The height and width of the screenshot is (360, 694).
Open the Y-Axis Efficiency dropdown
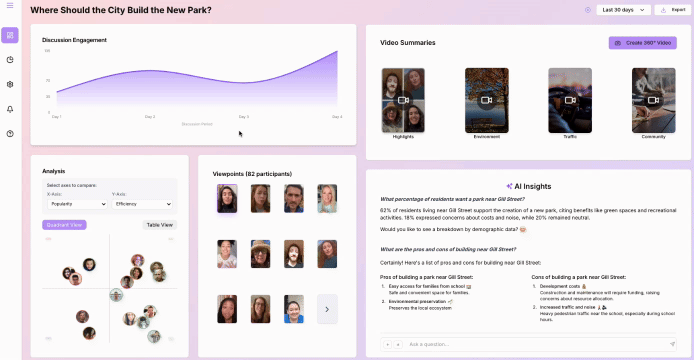142,204
